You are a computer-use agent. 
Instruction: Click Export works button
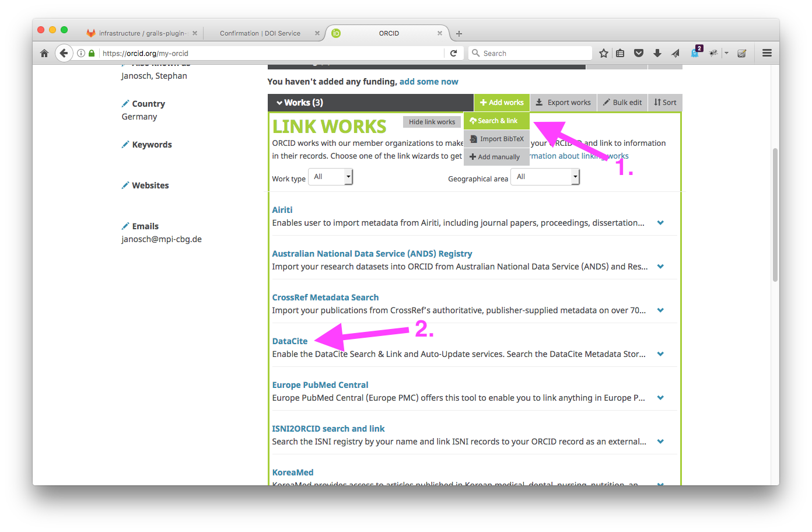click(563, 102)
